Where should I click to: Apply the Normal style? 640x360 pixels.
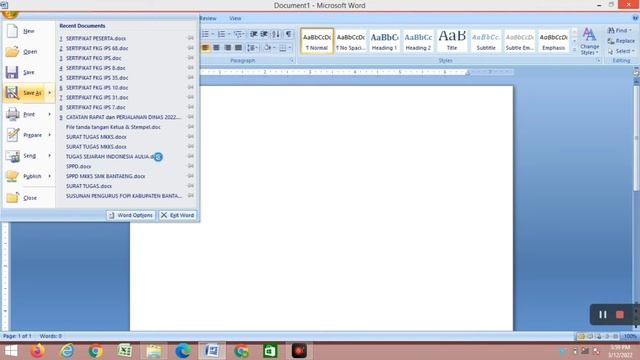317,41
